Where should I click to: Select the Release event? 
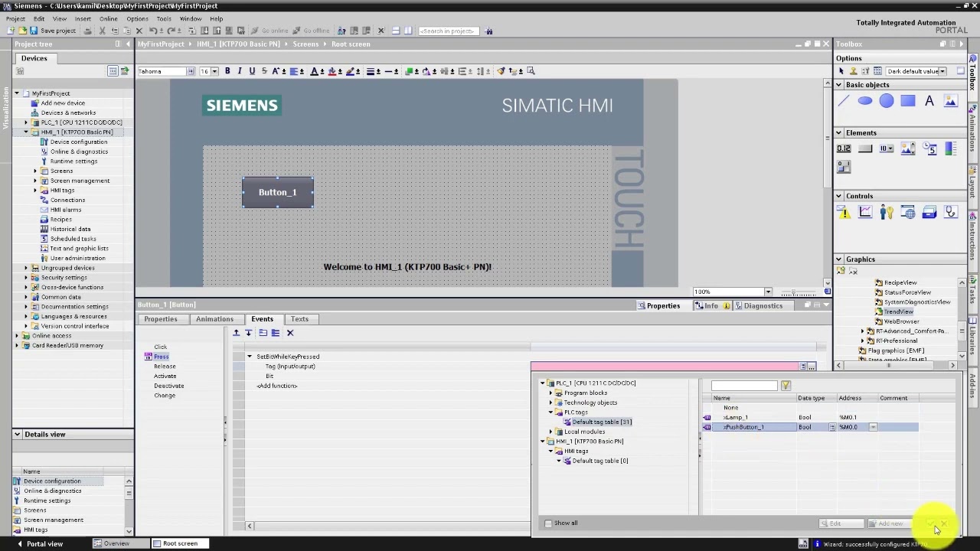coord(165,367)
